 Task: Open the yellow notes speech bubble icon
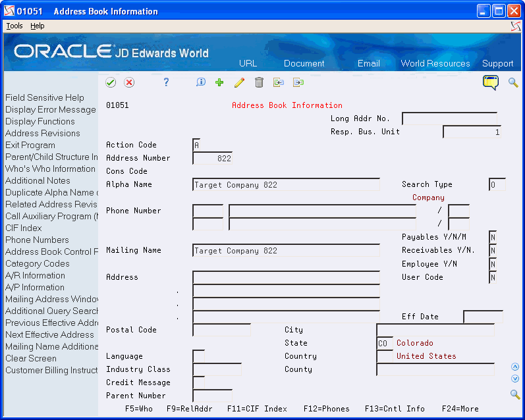[491, 82]
